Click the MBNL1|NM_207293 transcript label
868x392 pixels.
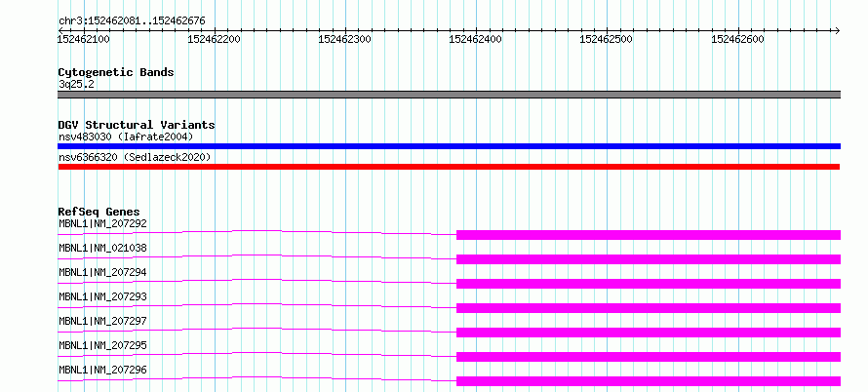point(103,296)
